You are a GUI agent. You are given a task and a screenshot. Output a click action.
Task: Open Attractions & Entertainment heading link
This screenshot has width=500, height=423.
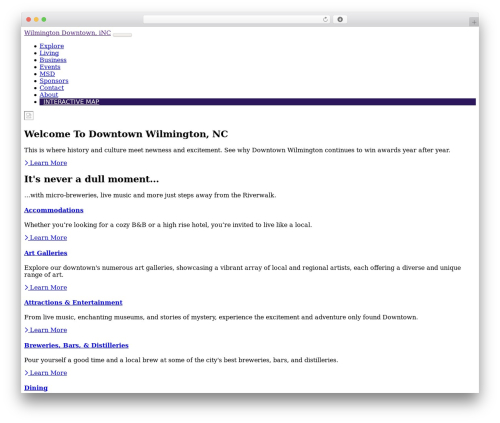[73, 302]
